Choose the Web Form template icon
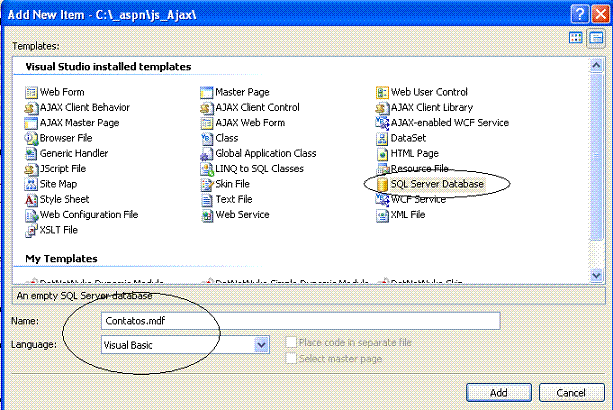Image resolution: width=613 pixels, height=410 pixels. pyautogui.click(x=31, y=93)
